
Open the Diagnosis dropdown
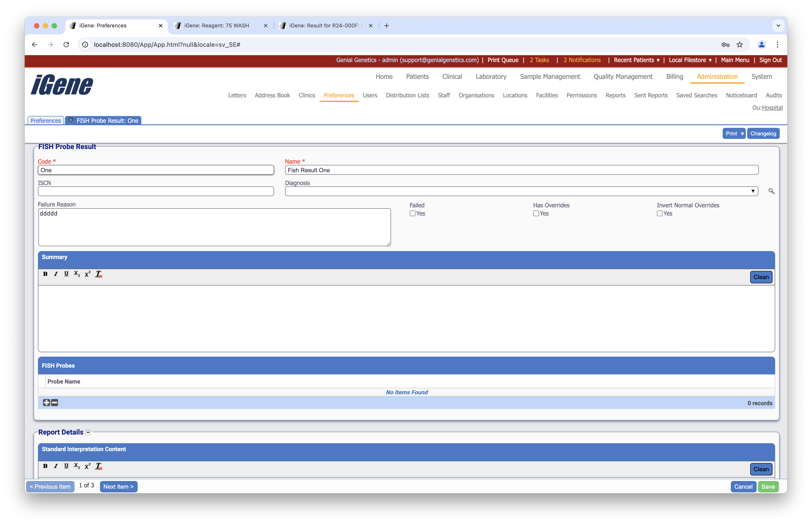(753, 191)
